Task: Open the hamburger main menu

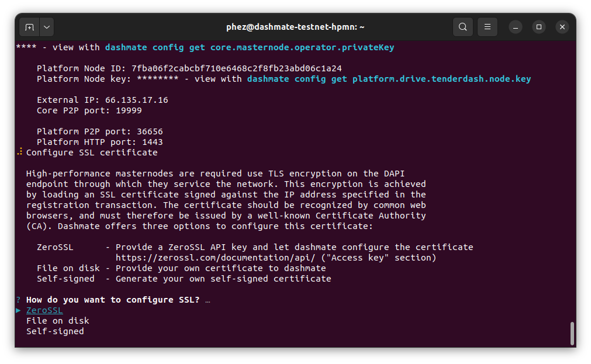Action: [488, 27]
